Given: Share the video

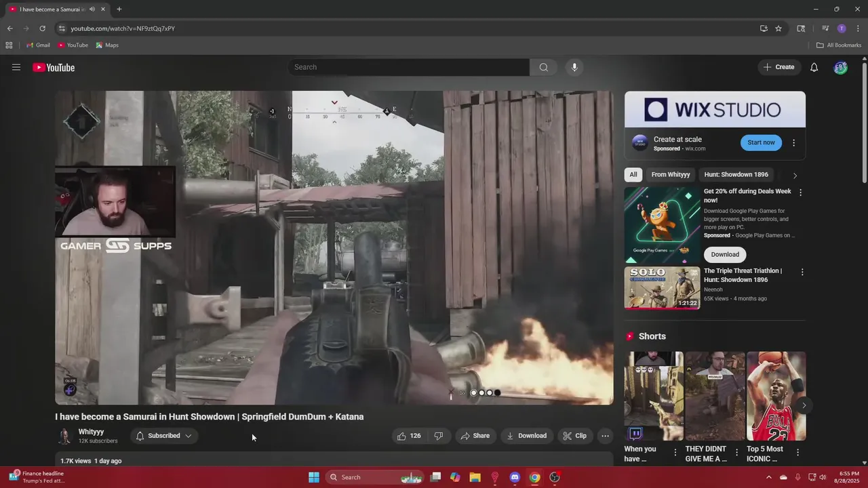Looking at the screenshot, I should click(475, 436).
